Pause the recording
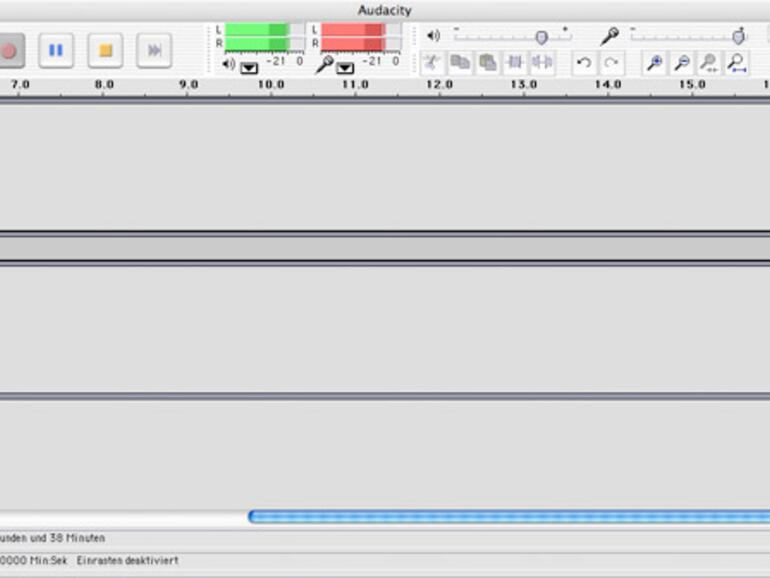The width and height of the screenshot is (770, 578). [x=56, y=50]
